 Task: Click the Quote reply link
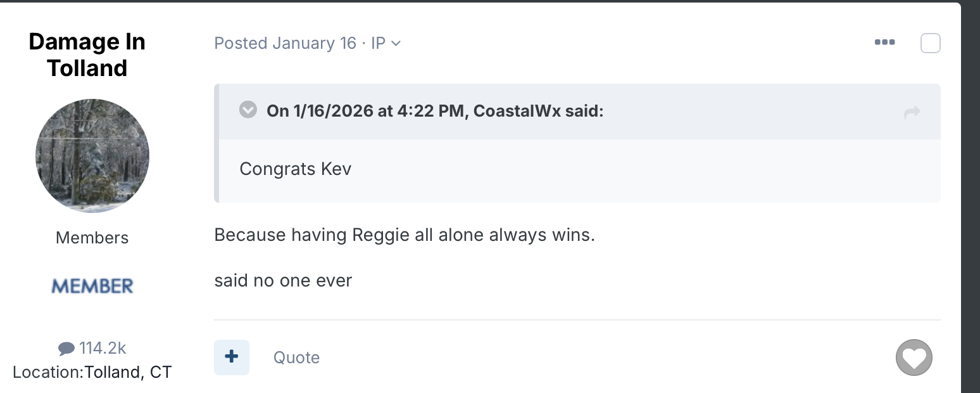[296, 358]
